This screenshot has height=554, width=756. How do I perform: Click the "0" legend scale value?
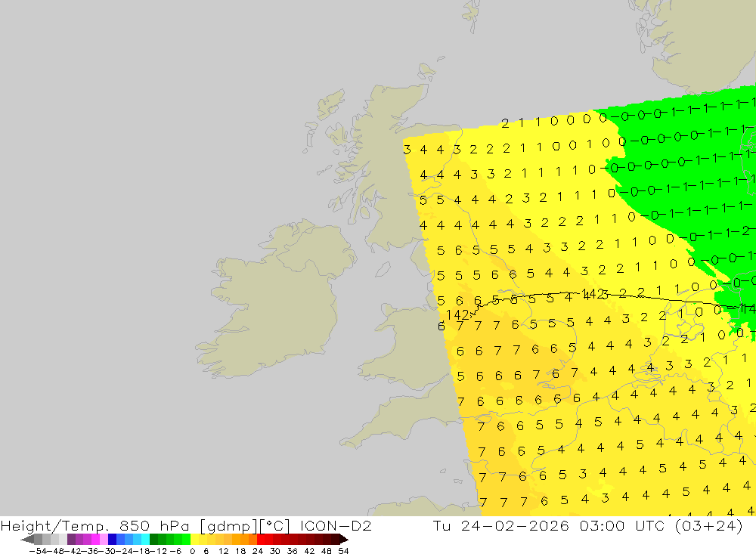(192, 551)
